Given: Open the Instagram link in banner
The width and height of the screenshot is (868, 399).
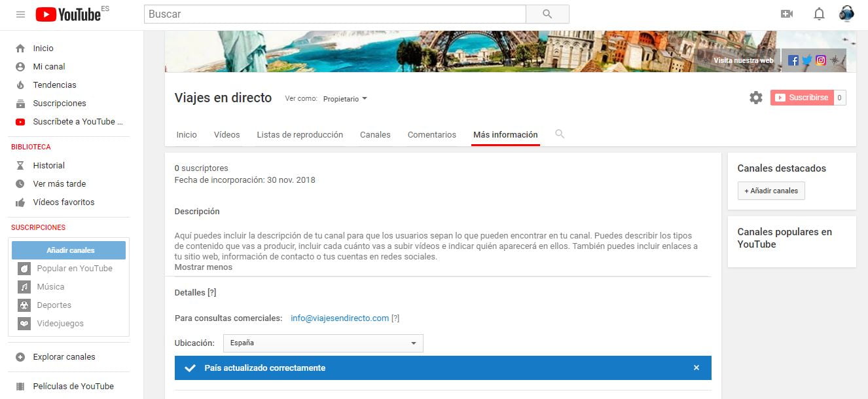Looking at the screenshot, I should [x=821, y=60].
